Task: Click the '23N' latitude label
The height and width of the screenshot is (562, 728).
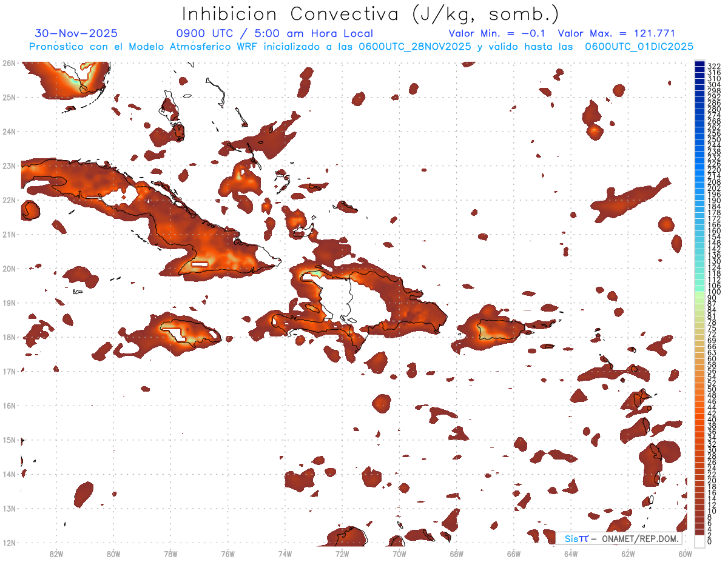Action: [8, 166]
